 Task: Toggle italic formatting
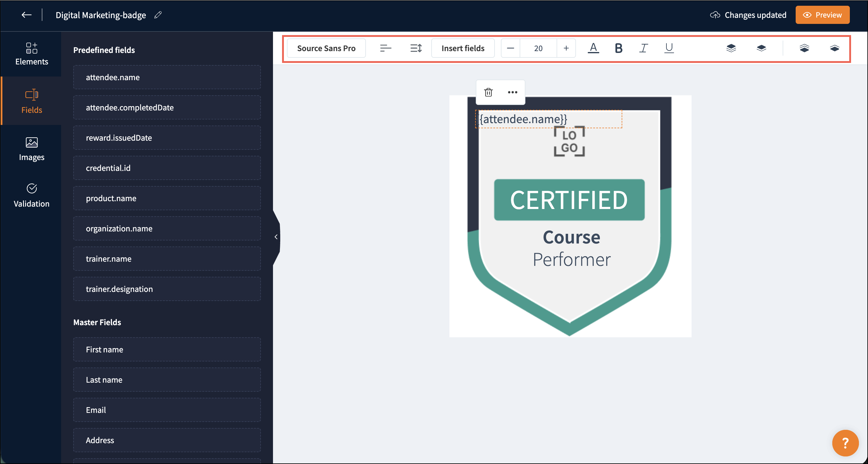click(643, 48)
